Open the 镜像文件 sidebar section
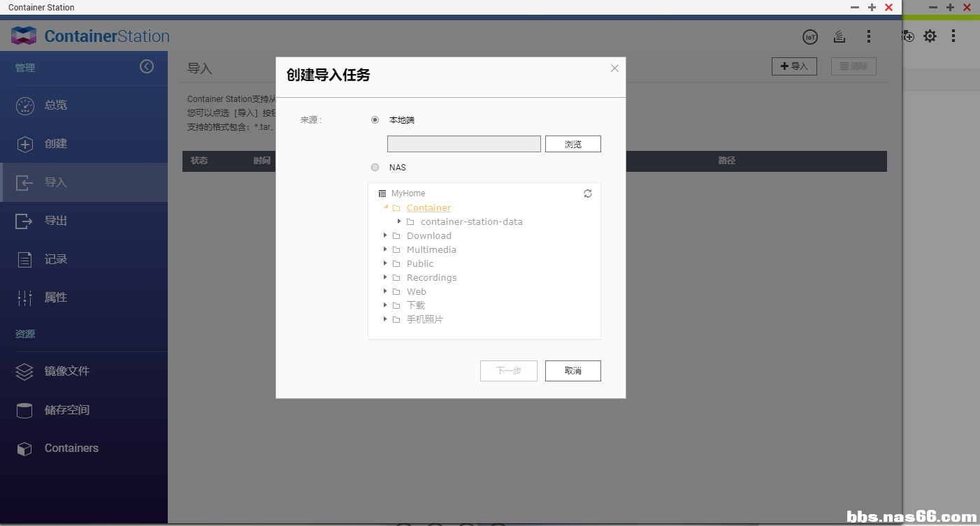980x526 pixels. pyautogui.click(x=66, y=371)
